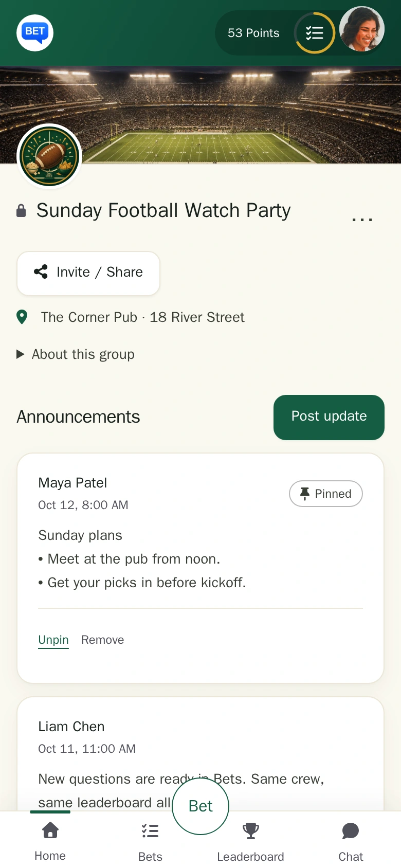The width and height of the screenshot is (401, 868).
Task: Expand the About this group section
Action: (76, 354)
